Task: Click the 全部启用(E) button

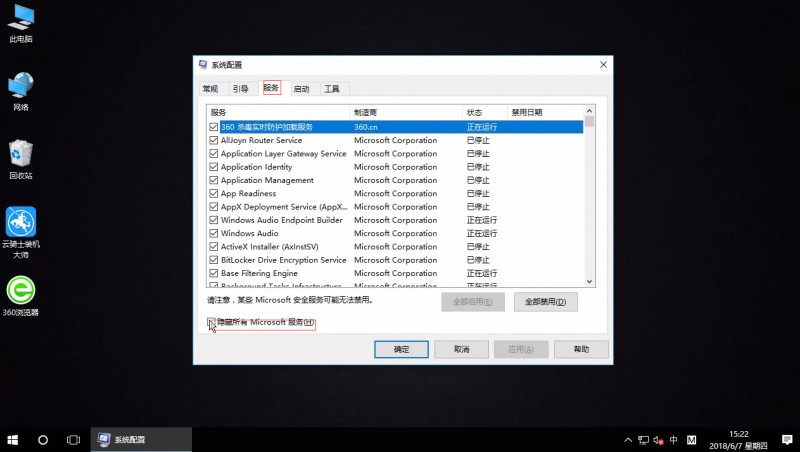Action: pyautogui.click(x=473, y=302)
